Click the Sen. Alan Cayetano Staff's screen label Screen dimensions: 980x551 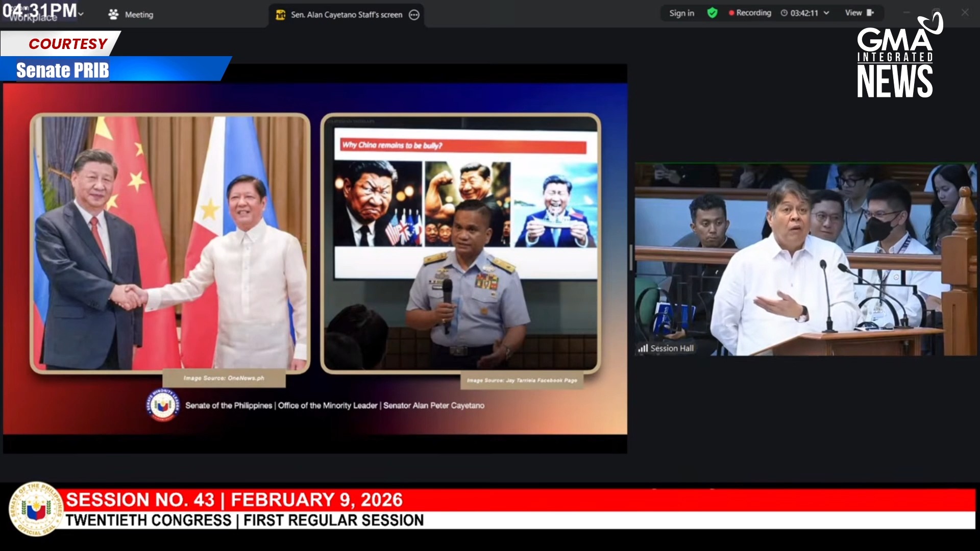[347, 15]
